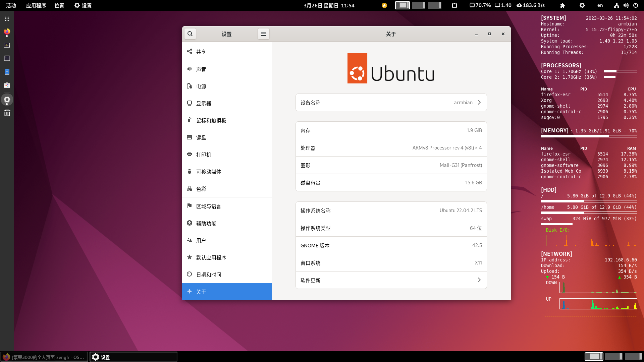Open 活动 activities overview
This screenshot has height=362, width=644.
click(11, 5)
